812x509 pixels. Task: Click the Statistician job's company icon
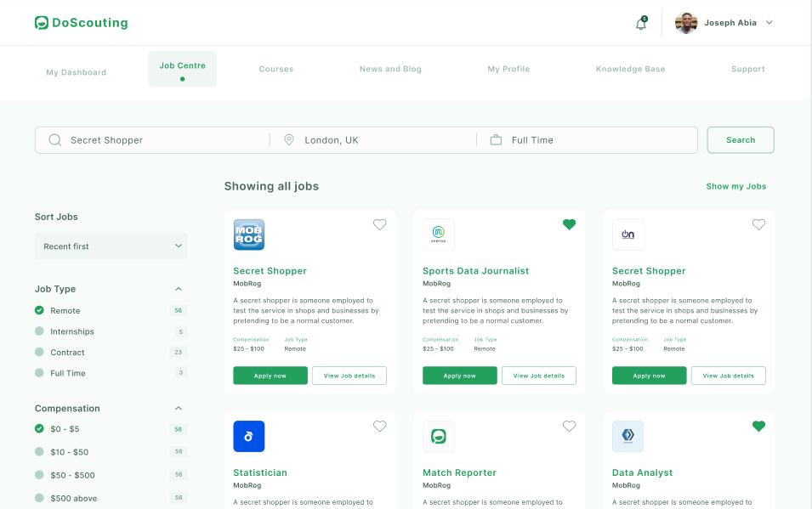249,436
